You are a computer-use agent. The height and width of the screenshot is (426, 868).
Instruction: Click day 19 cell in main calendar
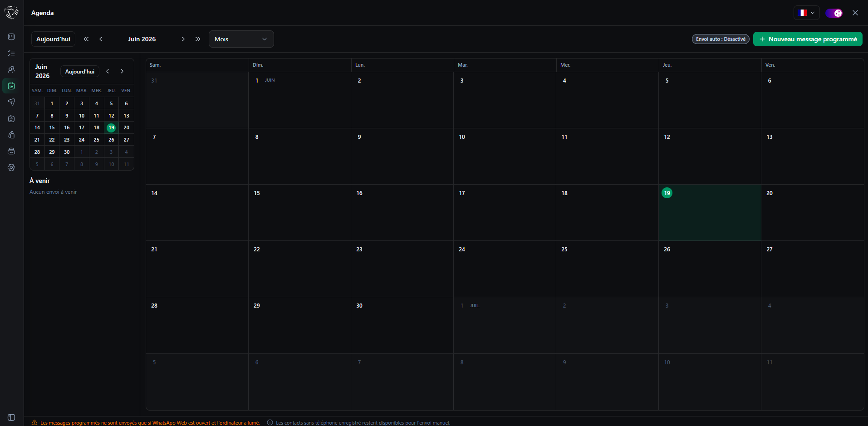tap(710, 212)
